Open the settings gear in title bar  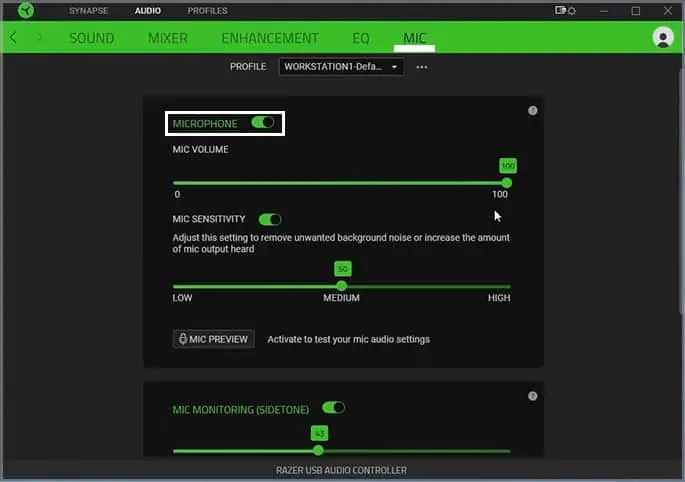pyautogui.click(x=571, y=10)
